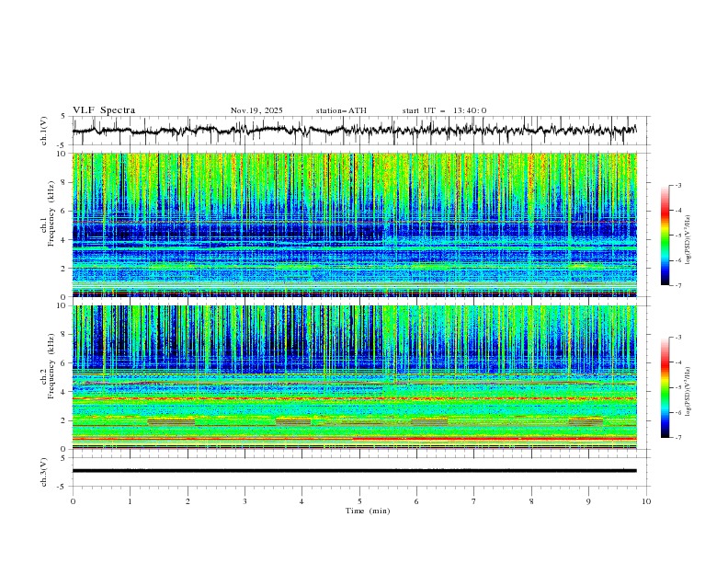Click the 'VLF Spectra' title text
This screenshot has width=728, height=563.
(x=104, y=110)
